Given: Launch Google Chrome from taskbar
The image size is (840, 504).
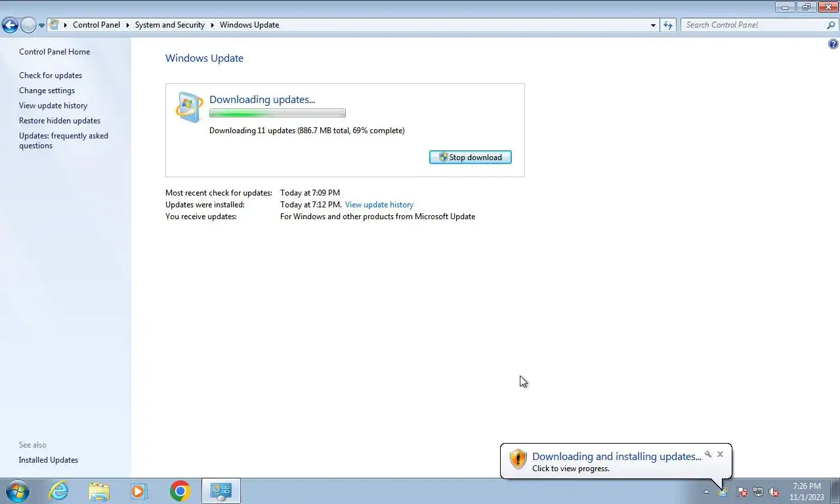Looking at the screenshot, I should pyautogui.click(x=180, y=491).
